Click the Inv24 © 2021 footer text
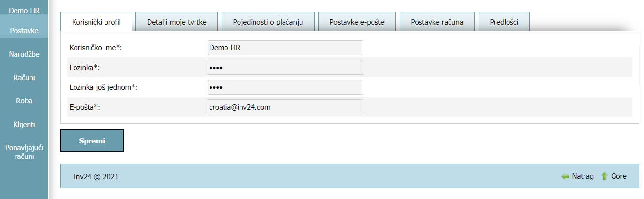 point(96,177)
